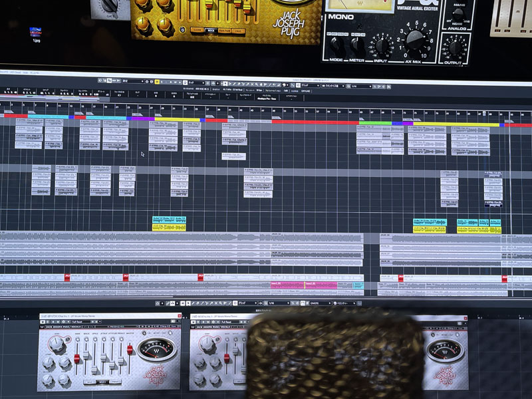The height and width of the screenshot is (399, 532).
Task: Click the INPUT knob on the Aural Exciter
Action: pos(382,45)
